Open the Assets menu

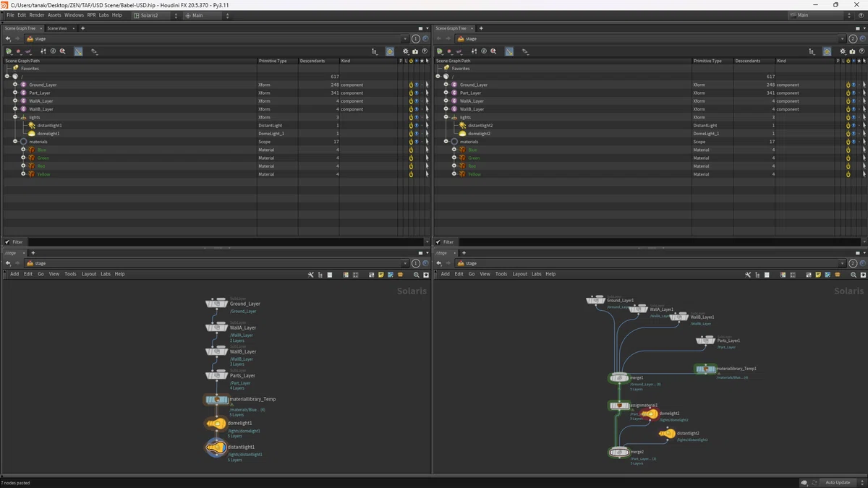point(54,15)
